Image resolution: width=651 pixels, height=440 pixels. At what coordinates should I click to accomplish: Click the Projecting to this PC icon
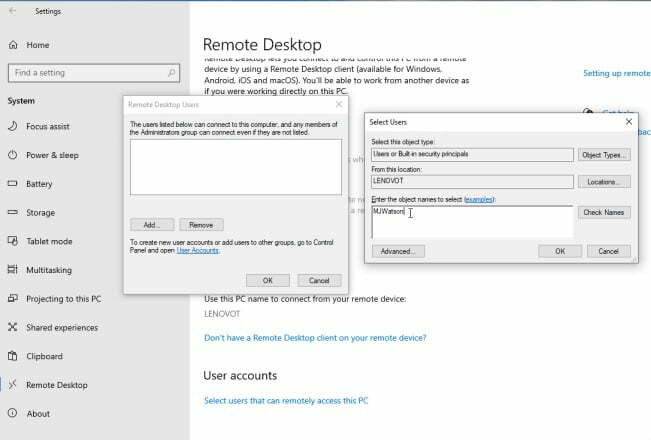(x=13, y=298)
